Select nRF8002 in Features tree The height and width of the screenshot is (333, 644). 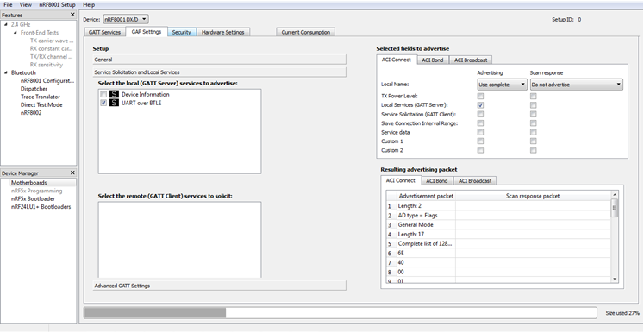31,113
